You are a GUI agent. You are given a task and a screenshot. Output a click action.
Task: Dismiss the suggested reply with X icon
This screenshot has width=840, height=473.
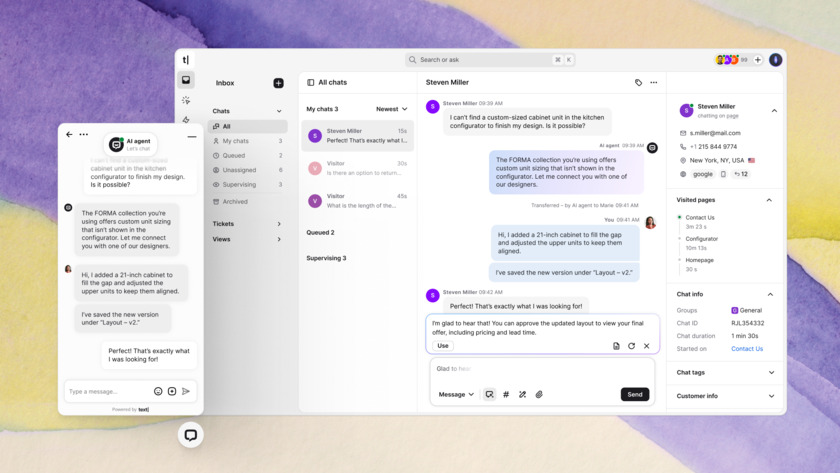pyautogui.click(x=647, y=346)
